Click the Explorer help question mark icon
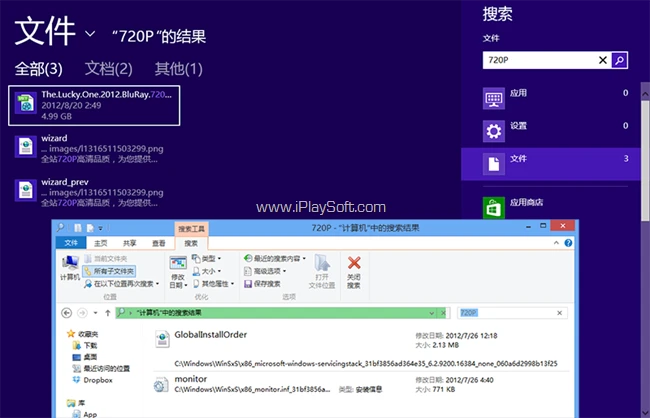 [x=568, y=243]
